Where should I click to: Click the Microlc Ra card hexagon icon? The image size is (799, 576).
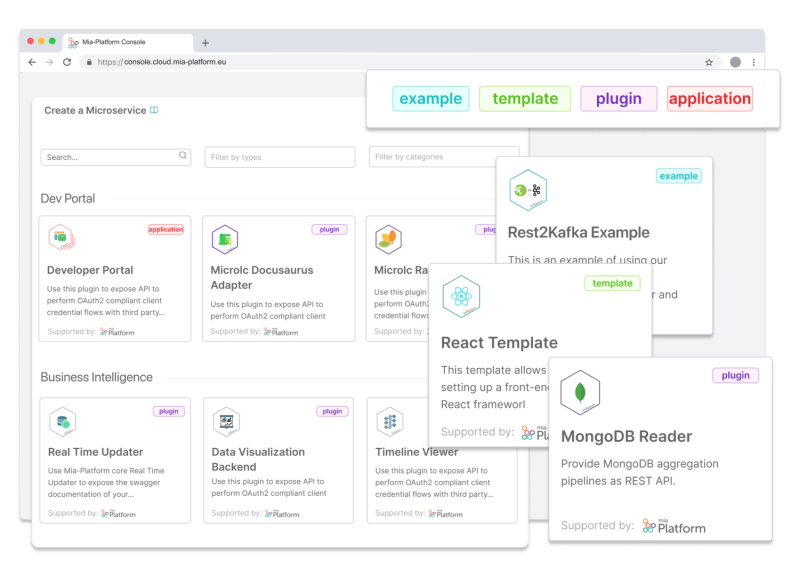click(388, 239)
